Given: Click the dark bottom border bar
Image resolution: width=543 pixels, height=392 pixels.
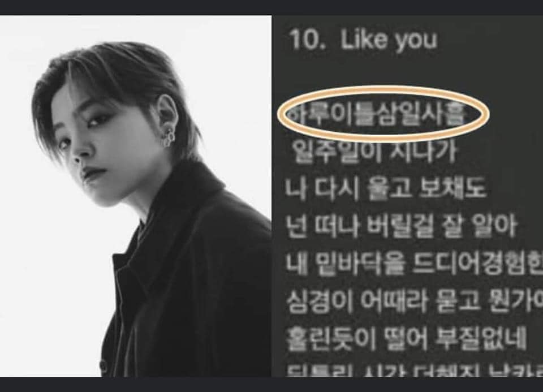Looking at the screenshot, I should [x=271, y=385].
